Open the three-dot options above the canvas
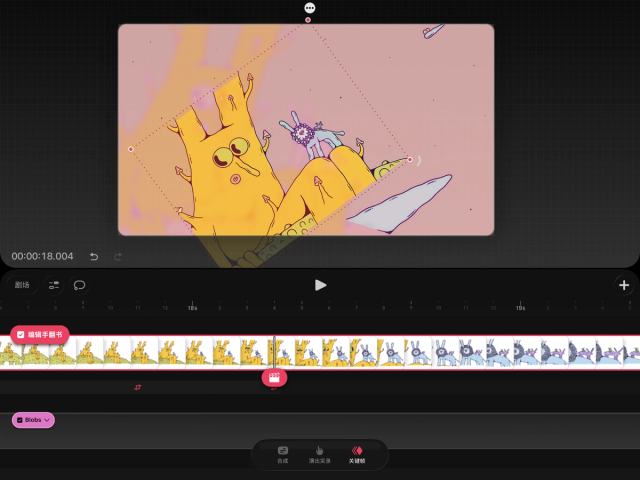Viewport: 640px width, 480px height. click(310, 8)
